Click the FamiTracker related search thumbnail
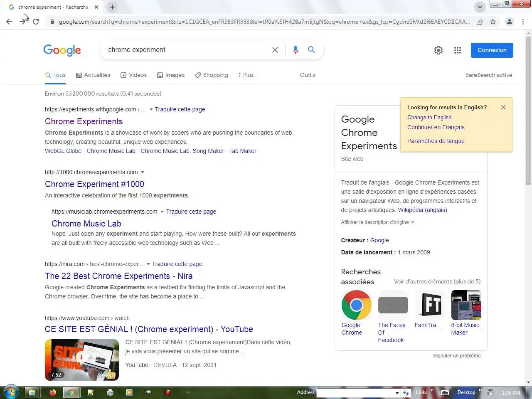Screen dimensions: 532x399 [x=430, y=305]
